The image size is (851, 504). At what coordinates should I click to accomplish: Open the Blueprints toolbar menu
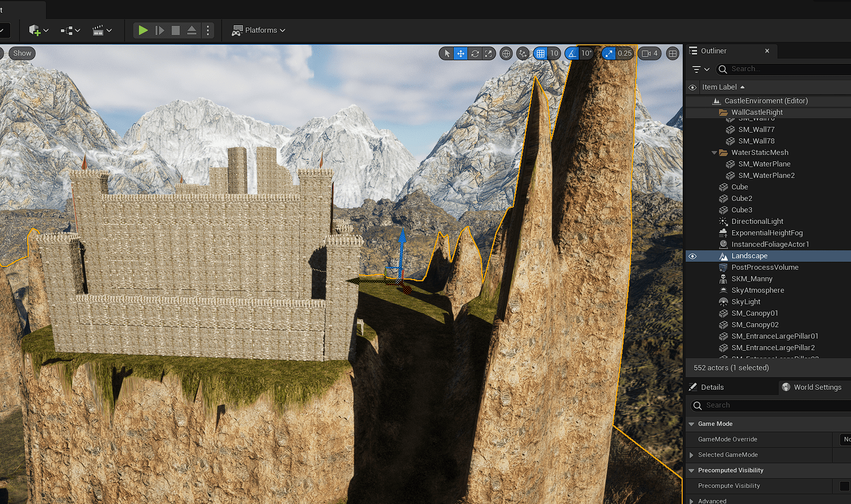70,30
